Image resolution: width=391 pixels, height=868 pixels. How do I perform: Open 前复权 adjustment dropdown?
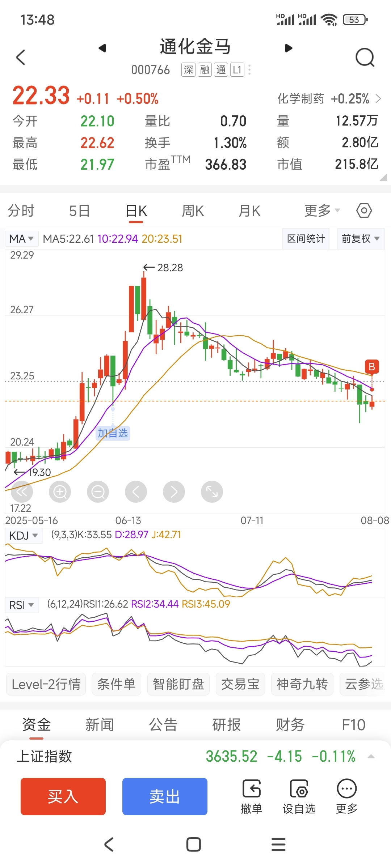(x=361, y=239)
